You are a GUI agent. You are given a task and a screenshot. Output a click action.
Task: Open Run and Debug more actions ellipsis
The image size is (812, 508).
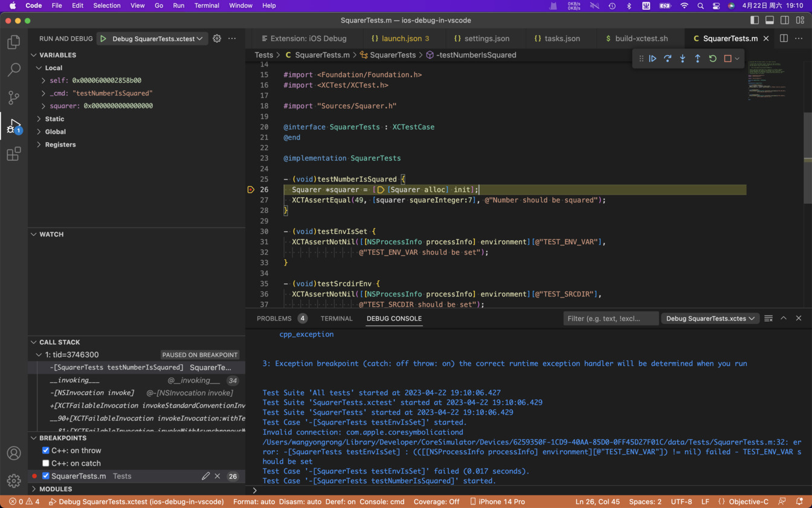[x=232, y=38]
